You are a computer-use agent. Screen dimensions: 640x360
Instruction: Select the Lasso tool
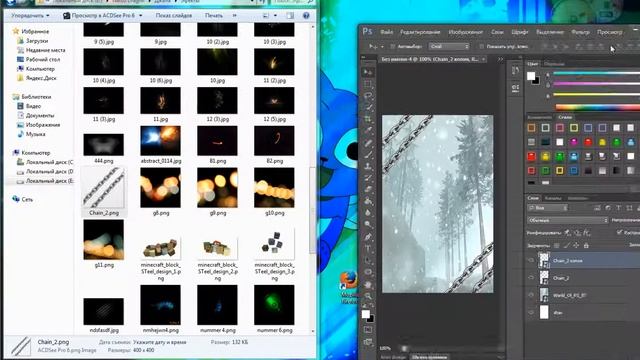[x=368, y=96]
